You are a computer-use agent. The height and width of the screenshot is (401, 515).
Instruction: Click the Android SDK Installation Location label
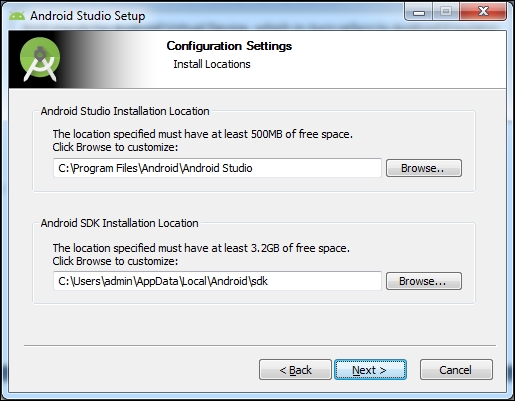119,223
